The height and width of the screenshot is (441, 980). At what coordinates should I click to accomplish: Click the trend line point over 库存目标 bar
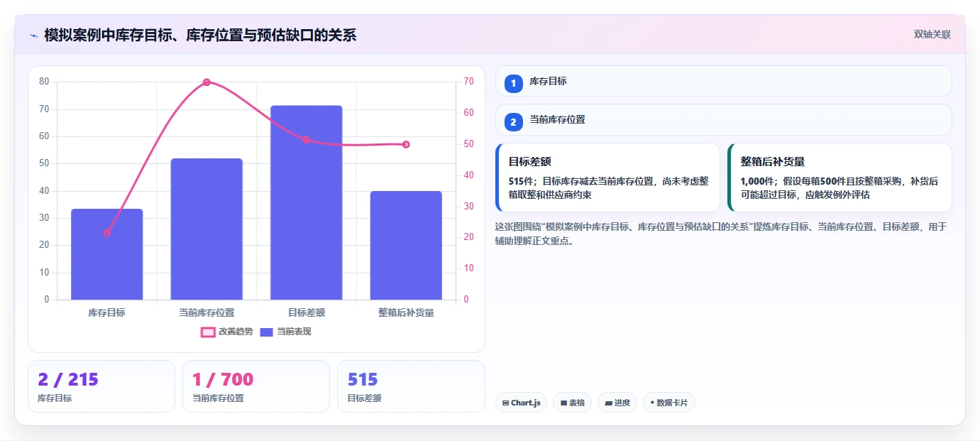click(x=107, y=233)
